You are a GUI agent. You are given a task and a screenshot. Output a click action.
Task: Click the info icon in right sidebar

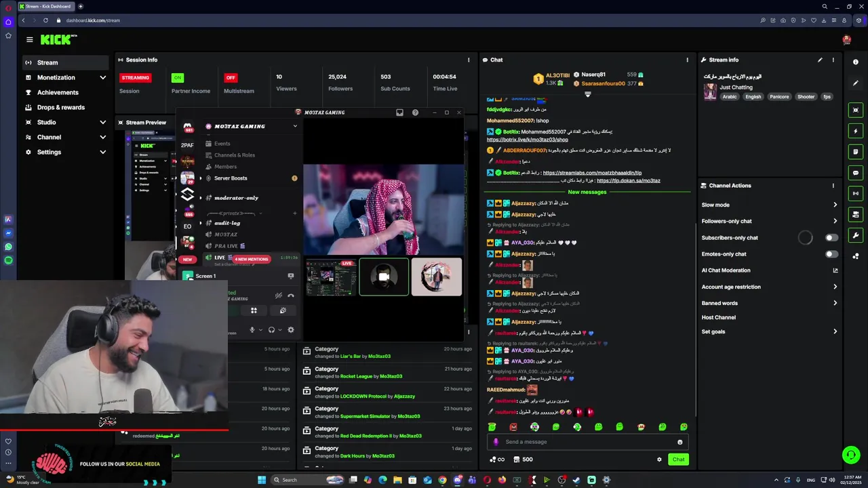click(856, 62)
